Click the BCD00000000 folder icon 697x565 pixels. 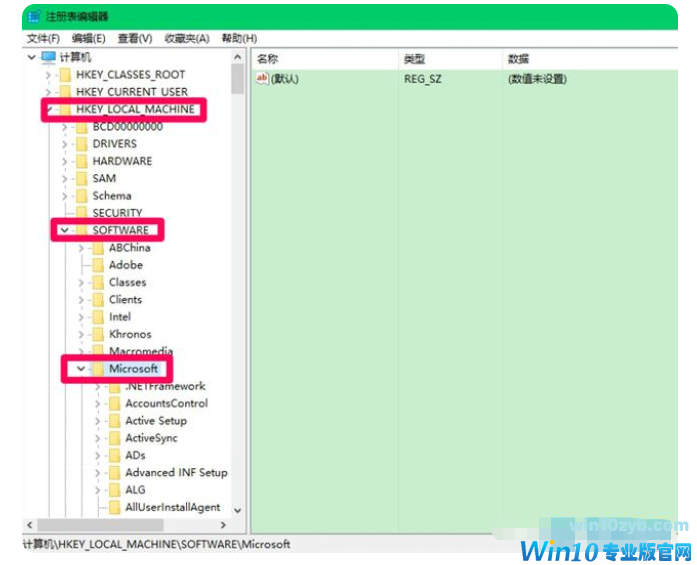(x=82, y=127)
